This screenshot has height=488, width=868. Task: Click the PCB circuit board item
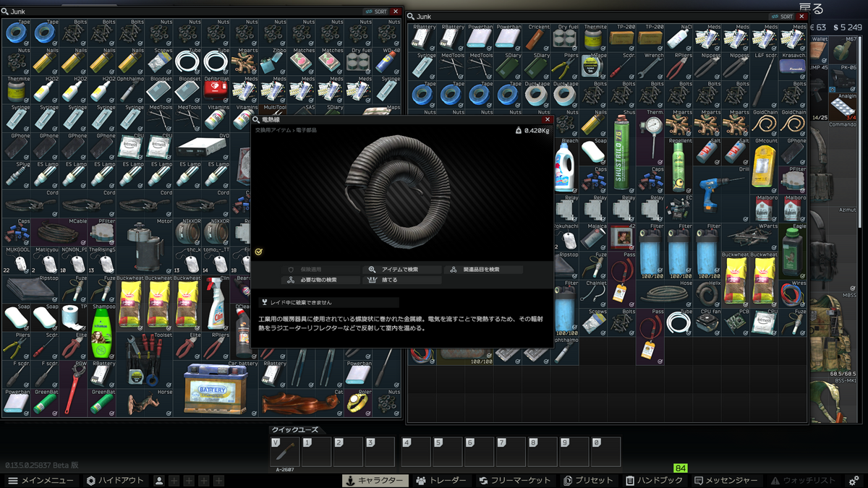pos(736,322)
